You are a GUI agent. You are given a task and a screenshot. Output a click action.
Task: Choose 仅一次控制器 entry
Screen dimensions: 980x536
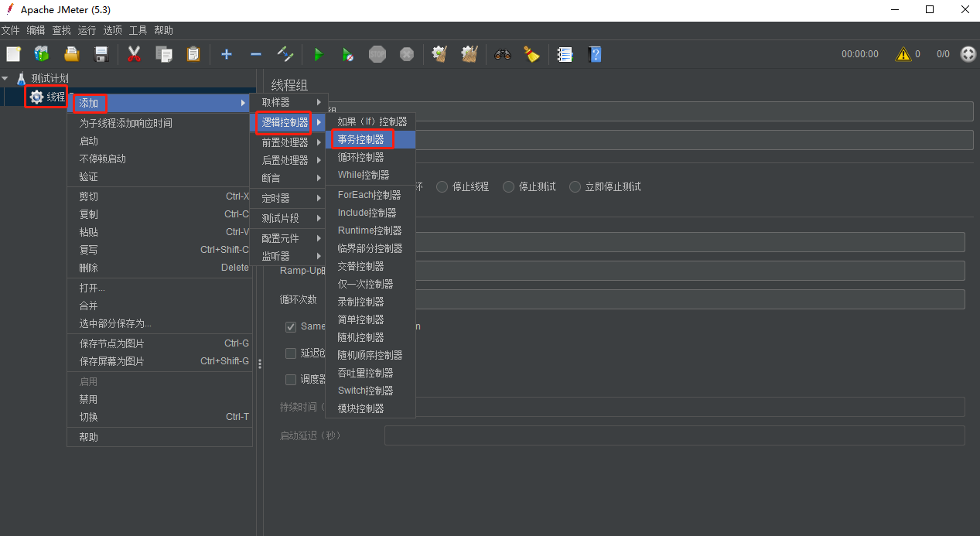point(370,284)
